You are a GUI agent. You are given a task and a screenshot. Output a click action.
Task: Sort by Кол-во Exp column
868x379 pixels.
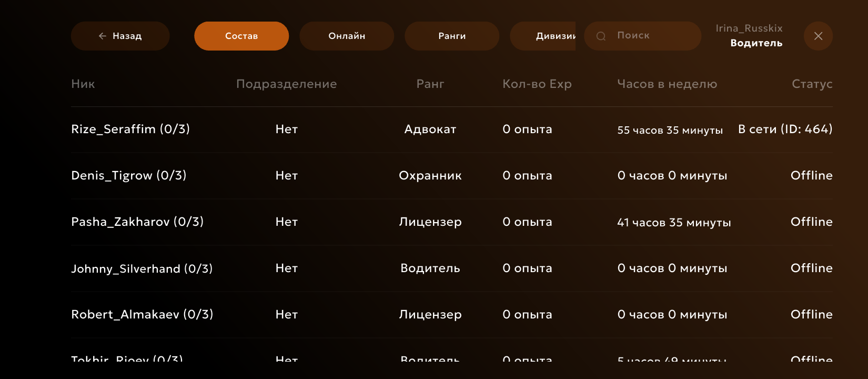coord(537,84)
